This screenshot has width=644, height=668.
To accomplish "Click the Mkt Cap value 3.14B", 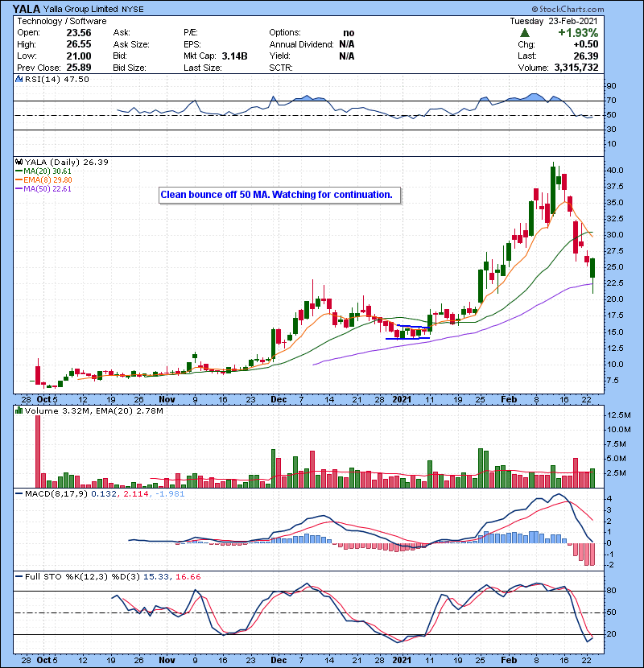I will pyautogui.click(x=234, y=56).
